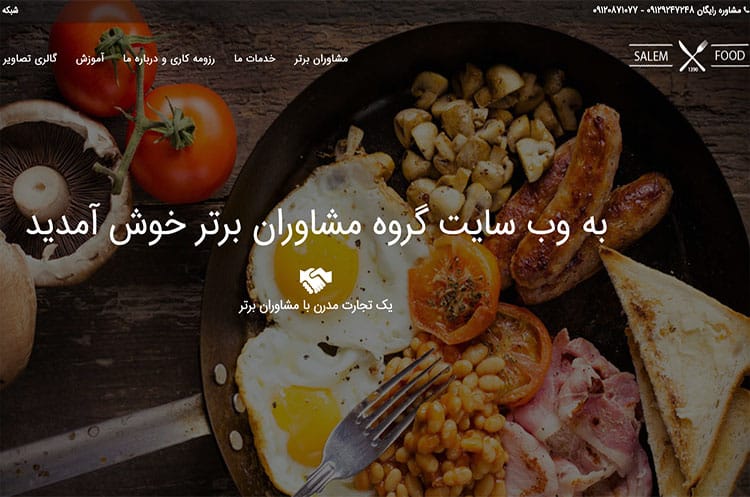Open the گالری تصاویر navigation link
The height and width of the screenshot is (497, 750).
point(29,59)
